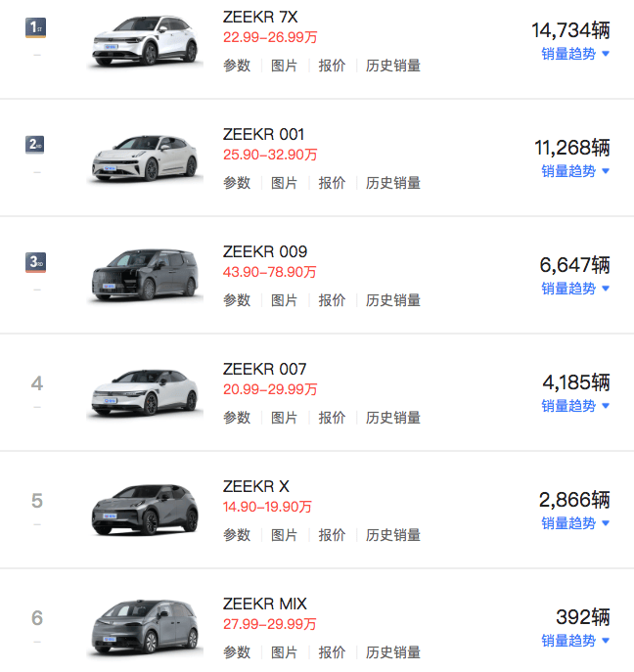Expand 销量趋势 for ZEEKR 007
The image size is (634, 672).
575,406
